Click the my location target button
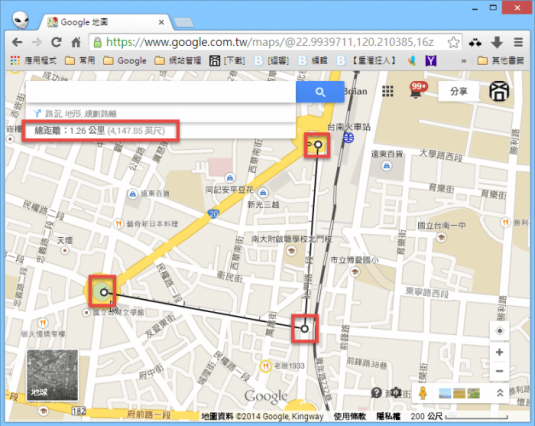This screenshot has height=426, width=535. point(499,330)
